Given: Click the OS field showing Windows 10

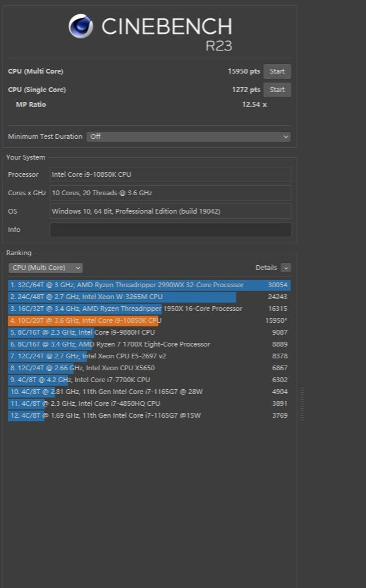Looking at the screenshot, I should [170, 211].
